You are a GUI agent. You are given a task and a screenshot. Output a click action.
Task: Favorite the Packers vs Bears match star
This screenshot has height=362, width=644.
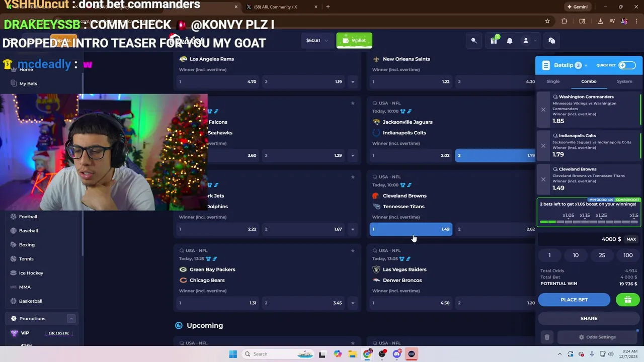(x=353, y=250)
